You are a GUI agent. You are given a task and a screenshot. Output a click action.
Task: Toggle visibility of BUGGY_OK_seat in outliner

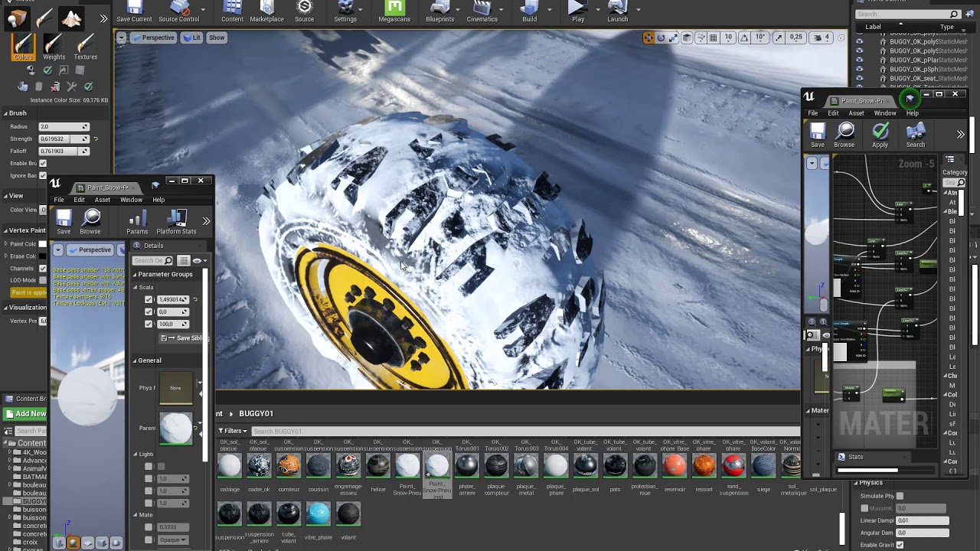click(859, 78)
